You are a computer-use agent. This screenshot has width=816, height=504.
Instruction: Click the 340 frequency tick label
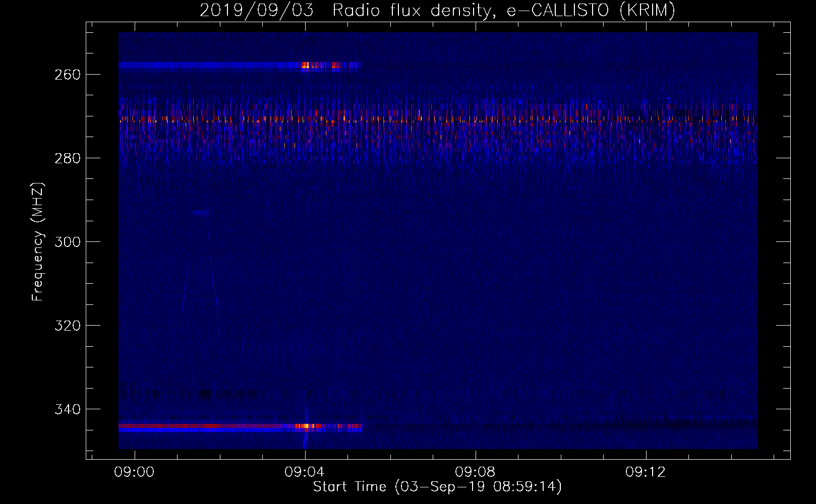67,409
